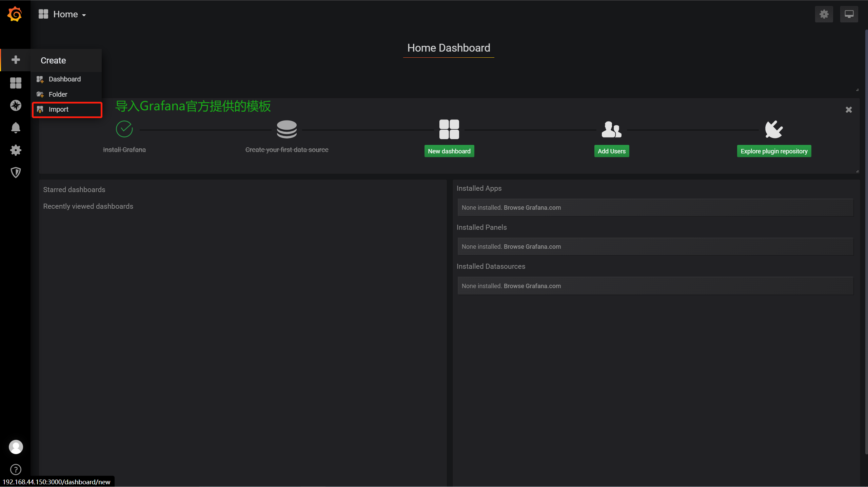
Task: Open the Explore compass icon in sidebar
Action: coord(16,105)
